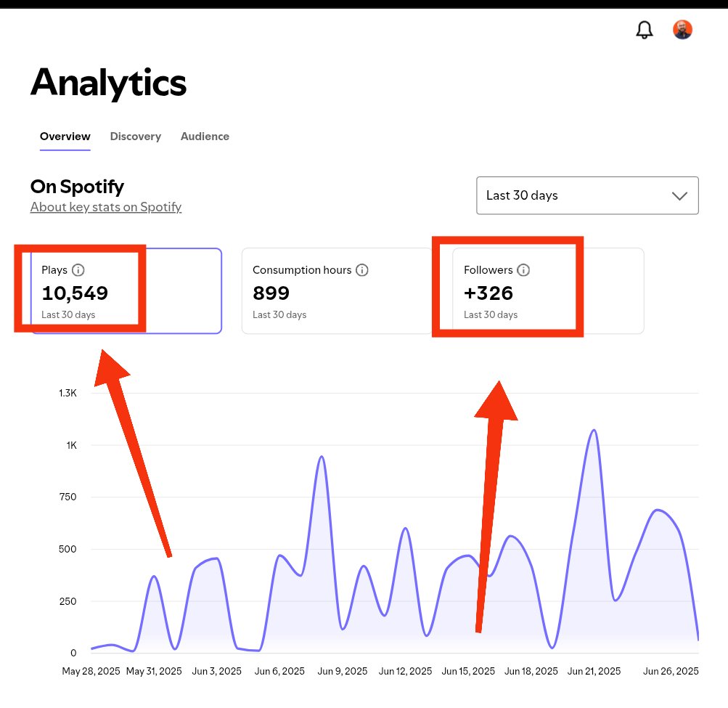Screen dimensions: 728x708
Task: Click the 500 y-axis label
Action: click(68, 549)
